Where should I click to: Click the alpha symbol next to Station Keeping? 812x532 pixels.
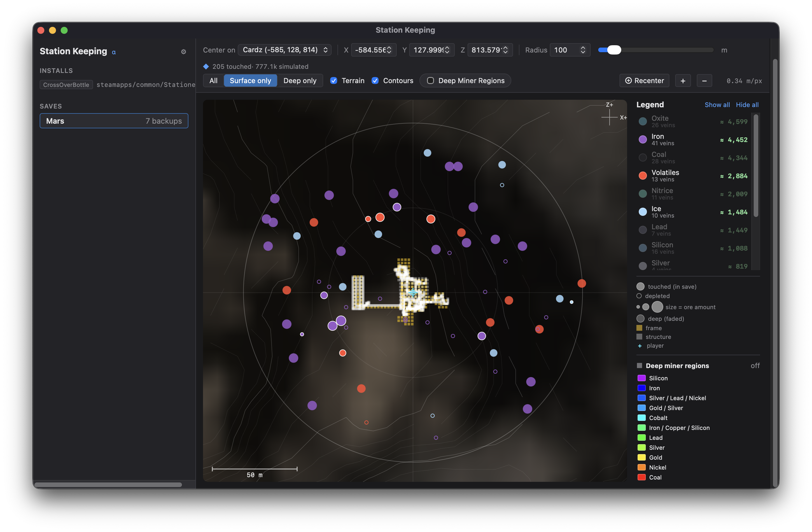[114, 52]
